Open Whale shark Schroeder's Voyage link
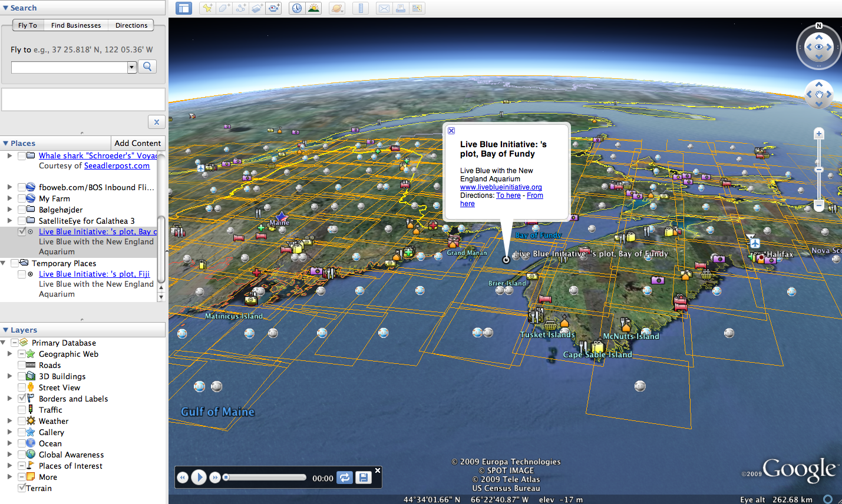The height and width of the screenshot is (504, 842). pos(98,155)
